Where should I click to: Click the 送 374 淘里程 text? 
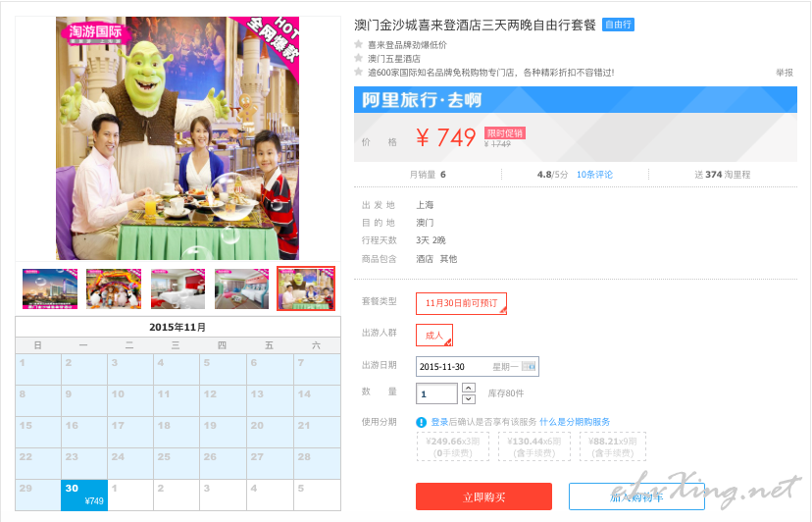(723, 175)
